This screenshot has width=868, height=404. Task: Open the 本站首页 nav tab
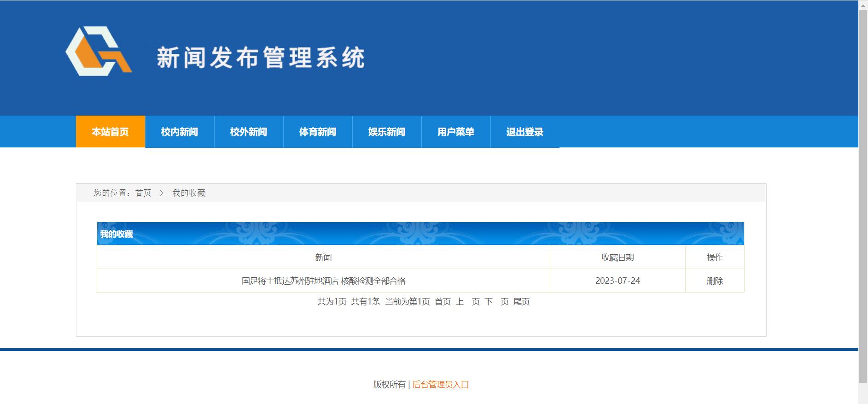(x=111, y=132)
